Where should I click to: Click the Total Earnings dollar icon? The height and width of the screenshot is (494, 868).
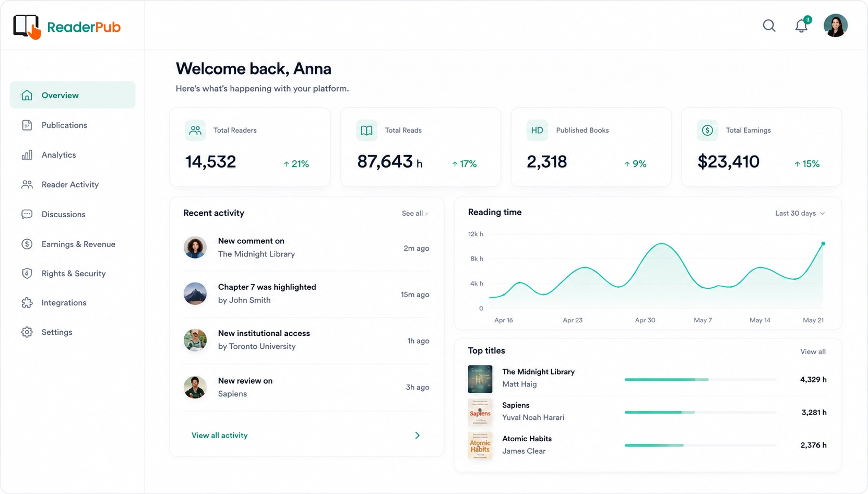pos(707,131)
